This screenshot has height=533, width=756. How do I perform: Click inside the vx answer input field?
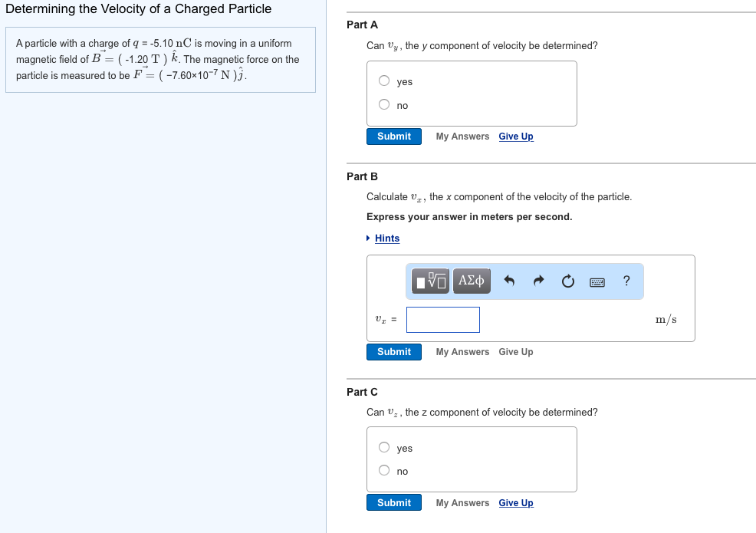(442, 319)
